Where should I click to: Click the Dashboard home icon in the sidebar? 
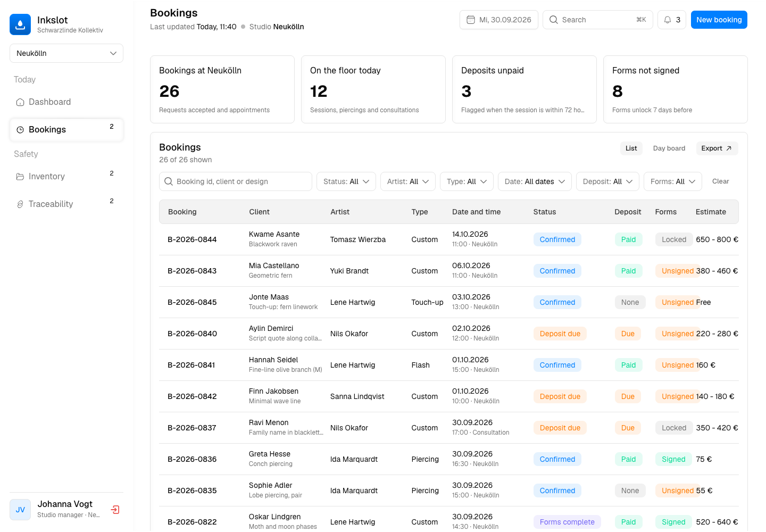pos(20,102)
